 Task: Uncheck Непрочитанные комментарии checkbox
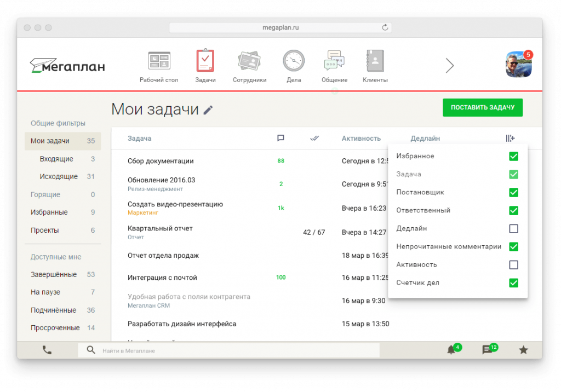(513, 247)
